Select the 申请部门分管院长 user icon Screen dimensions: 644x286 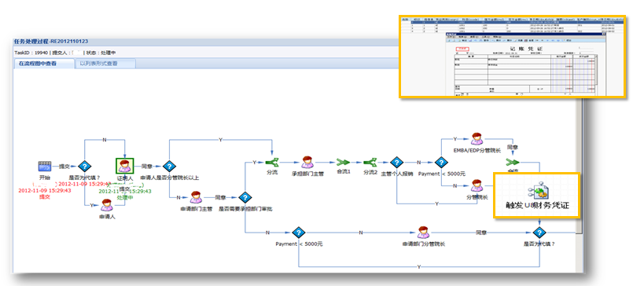(x=423, y=233)
